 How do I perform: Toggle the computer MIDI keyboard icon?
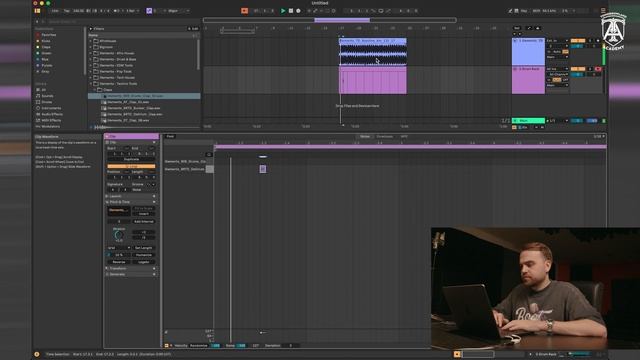coord(516,11)
